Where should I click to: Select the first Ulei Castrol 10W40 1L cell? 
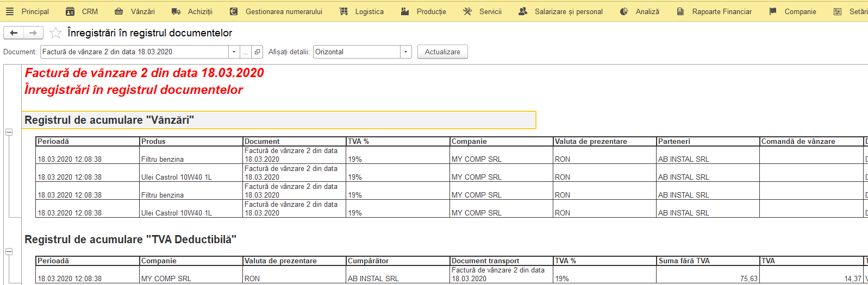coord(191,173)
